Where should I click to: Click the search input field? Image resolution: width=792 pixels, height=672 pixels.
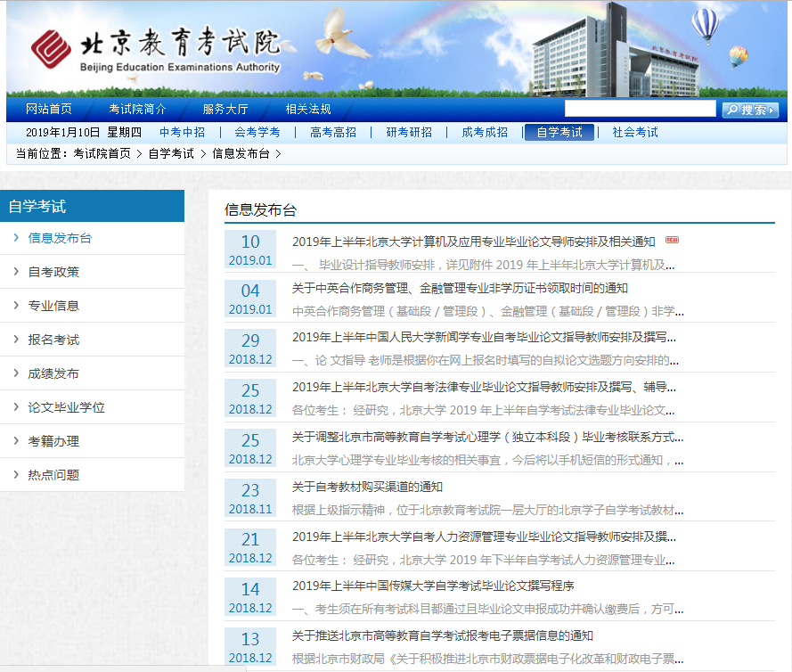(640, 110)
